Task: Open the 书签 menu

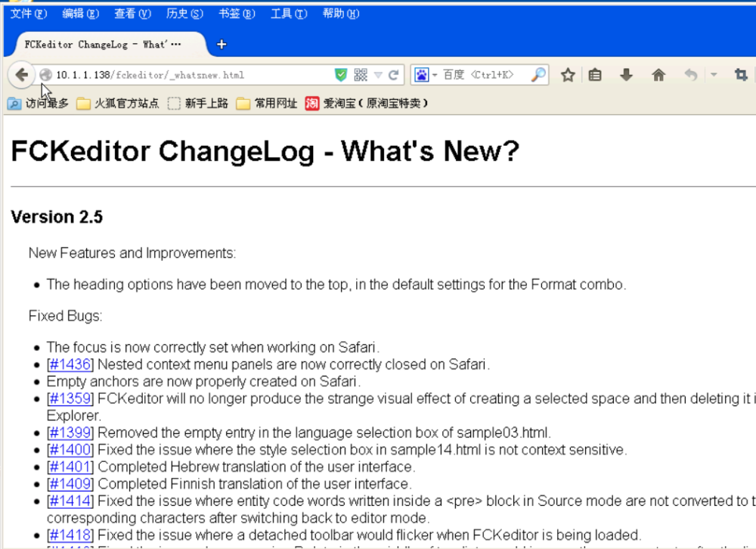Action: click(x=237, y=14)
